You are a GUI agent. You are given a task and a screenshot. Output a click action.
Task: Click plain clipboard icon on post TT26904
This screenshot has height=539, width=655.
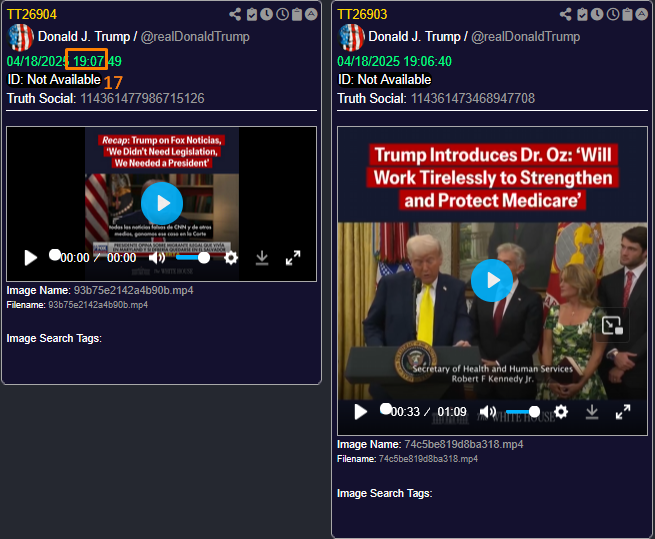(x=297, y=14)
